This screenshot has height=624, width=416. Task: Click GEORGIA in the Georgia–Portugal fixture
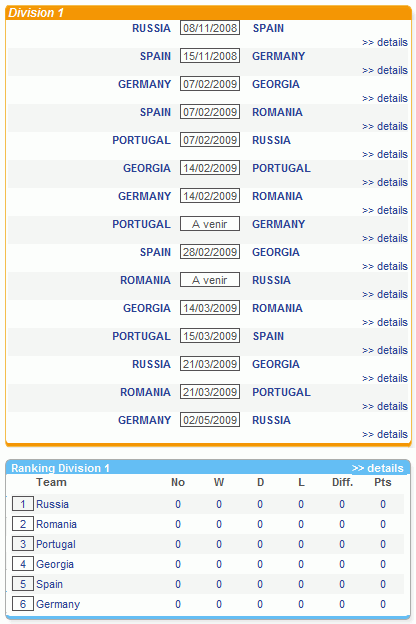tap(147, 168)
